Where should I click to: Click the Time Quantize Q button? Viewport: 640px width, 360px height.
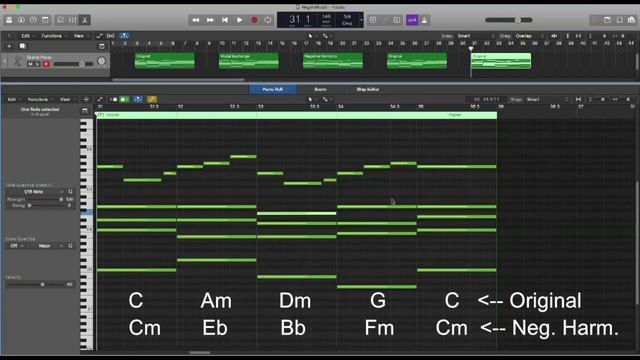pos(70,191)
